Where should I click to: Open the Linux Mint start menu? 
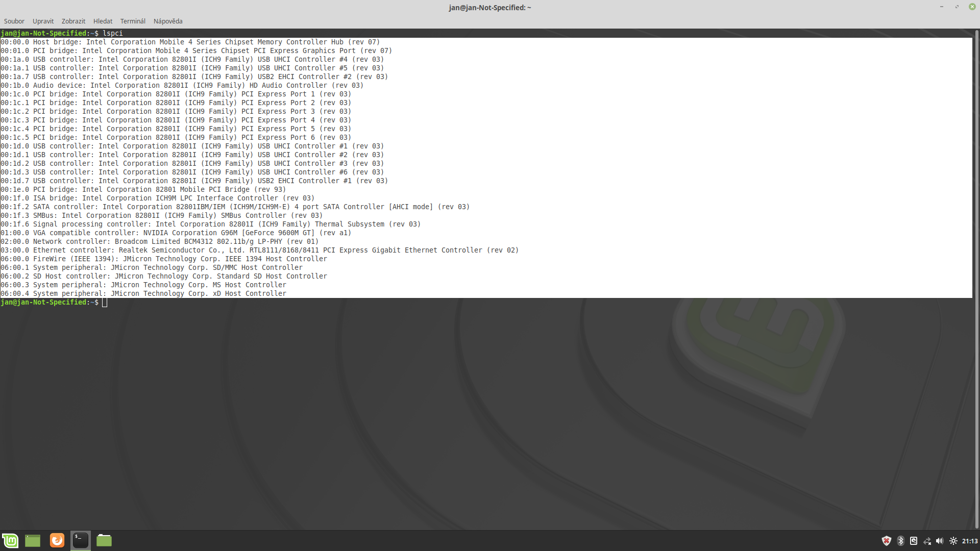tap(10, 540)
